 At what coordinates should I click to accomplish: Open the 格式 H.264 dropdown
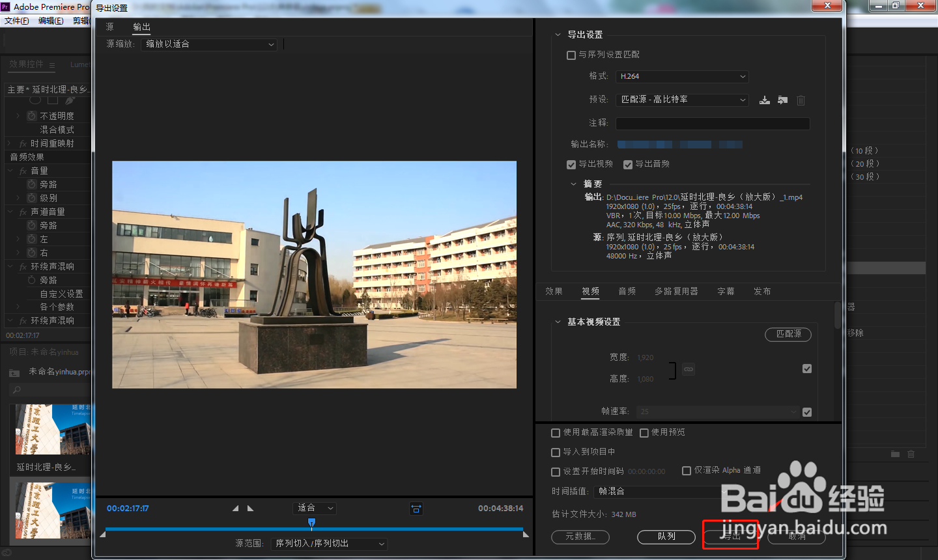point(682,77)
